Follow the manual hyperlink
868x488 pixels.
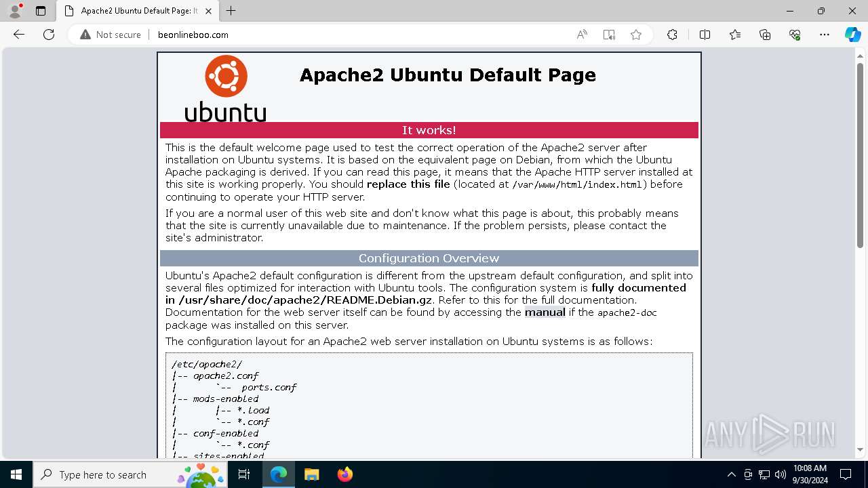[x=545, y=312]
